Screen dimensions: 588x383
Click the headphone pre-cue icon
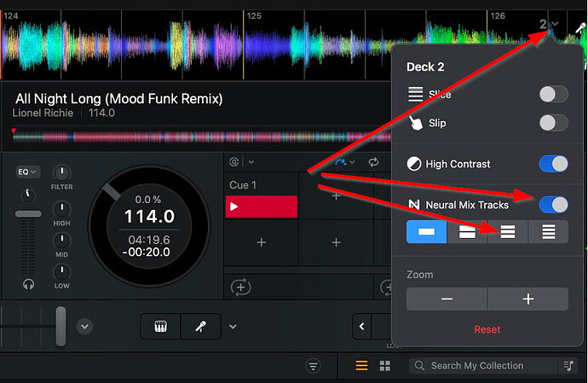pos(29,284)
